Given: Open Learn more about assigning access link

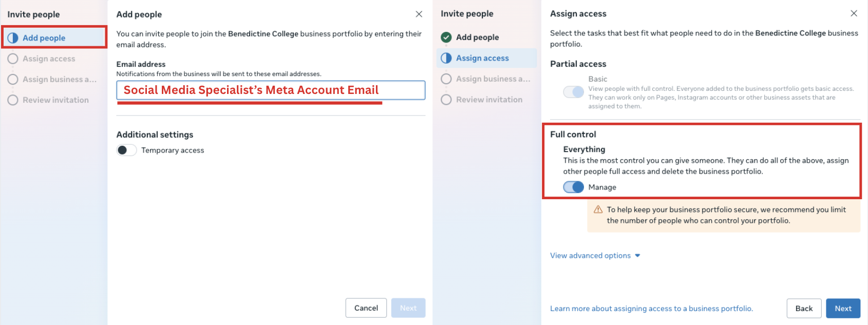Looking at the screenshot, I should tap(651, 309).
